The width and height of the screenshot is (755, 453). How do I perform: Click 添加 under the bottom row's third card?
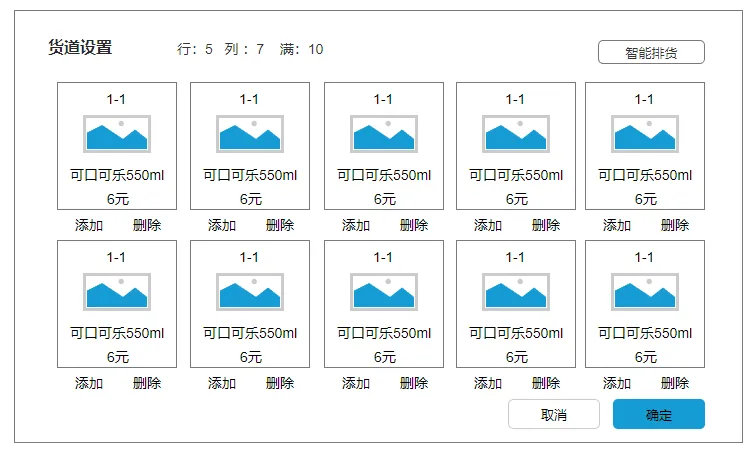[355, 383]
